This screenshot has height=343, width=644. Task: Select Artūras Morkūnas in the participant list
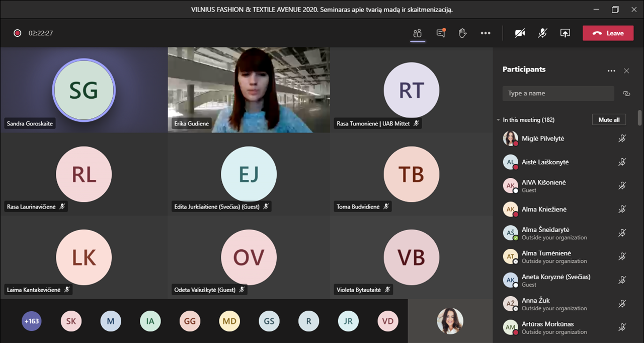coord(547,324)
